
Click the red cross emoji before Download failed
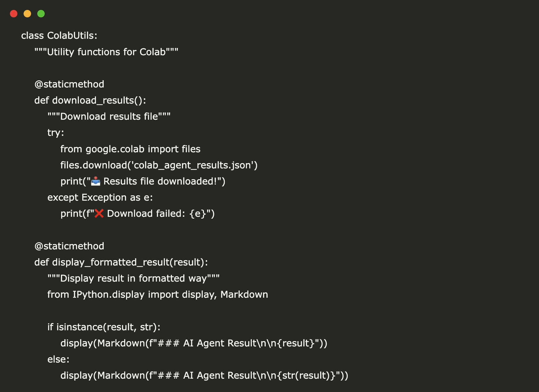pyautogui.click(x=99, y=213)
